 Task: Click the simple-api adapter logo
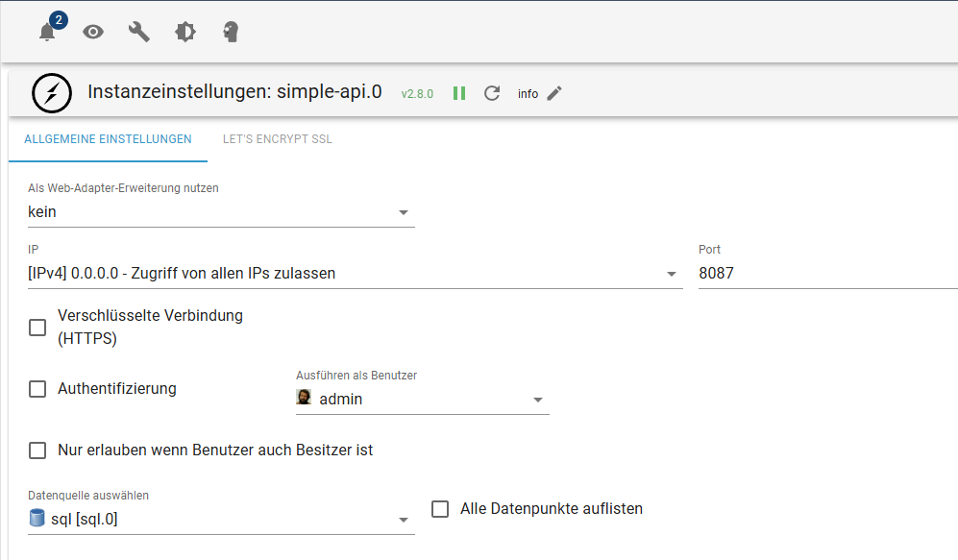click(x=52, y=93)
